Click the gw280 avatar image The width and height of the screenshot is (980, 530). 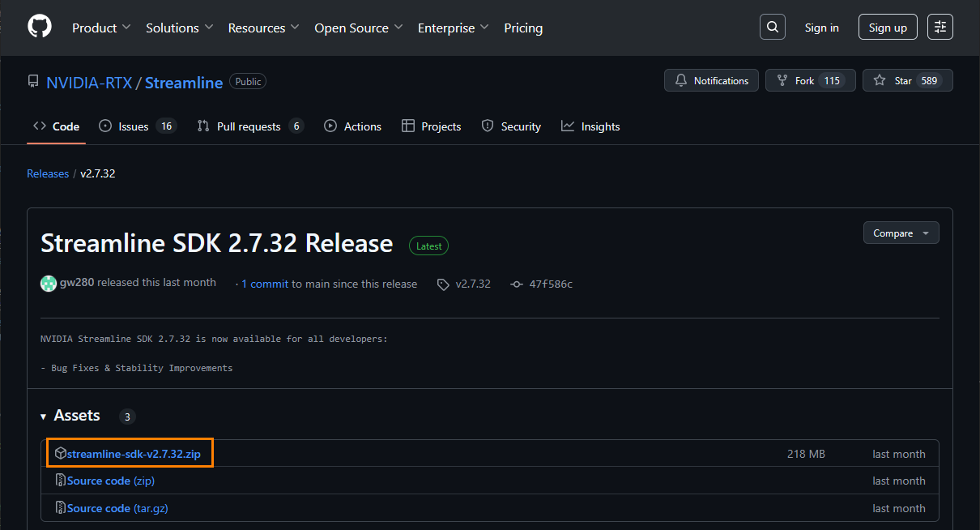49,283
